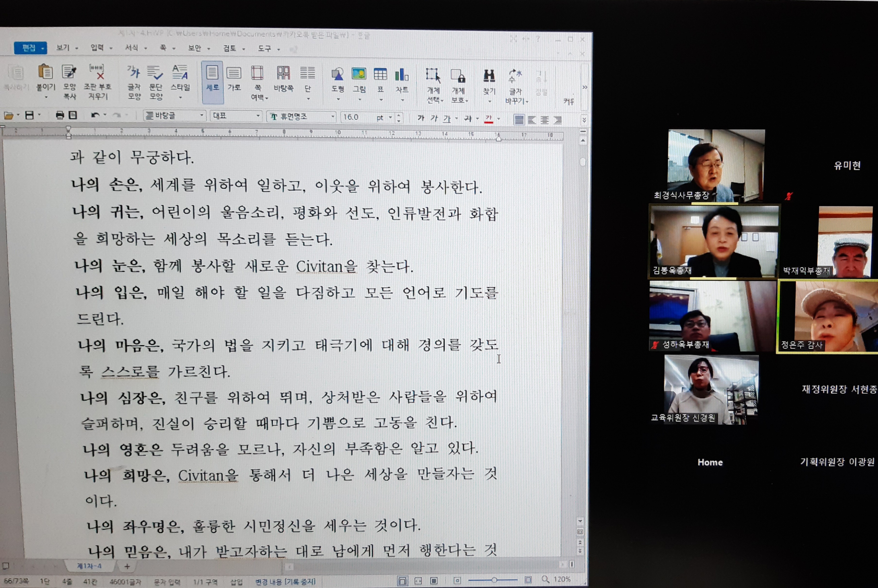The width and height of the screenshot is (878, 588).
Task: Click the 조판 부호 지우기 icon
Action: [x=97, y=72]
